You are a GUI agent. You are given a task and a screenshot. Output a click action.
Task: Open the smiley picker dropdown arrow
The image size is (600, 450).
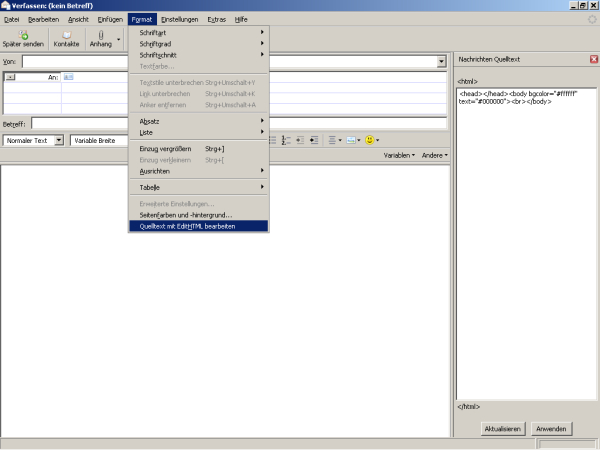[x=378, y=140]
